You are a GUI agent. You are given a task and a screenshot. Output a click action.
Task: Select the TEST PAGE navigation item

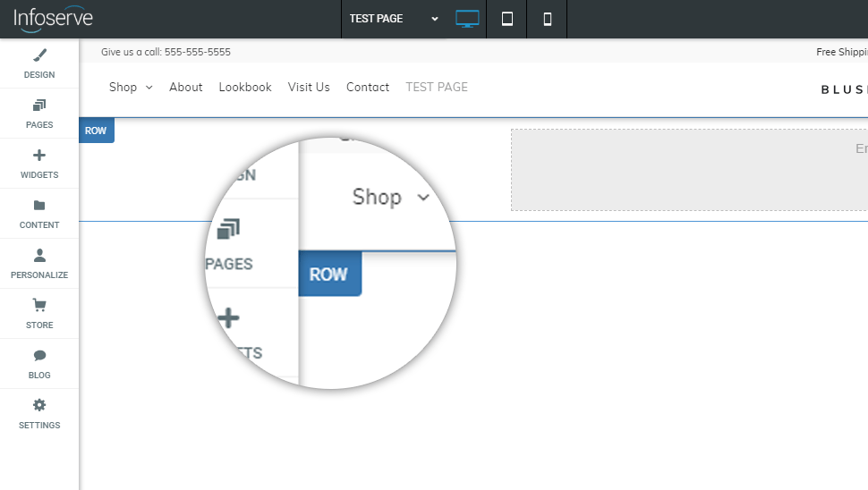tap(437, 87)
